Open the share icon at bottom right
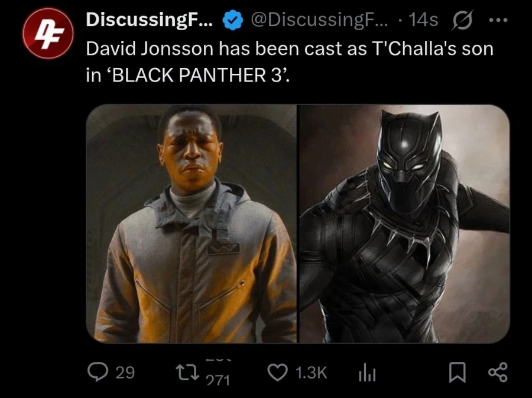 [x=498, y=372]
